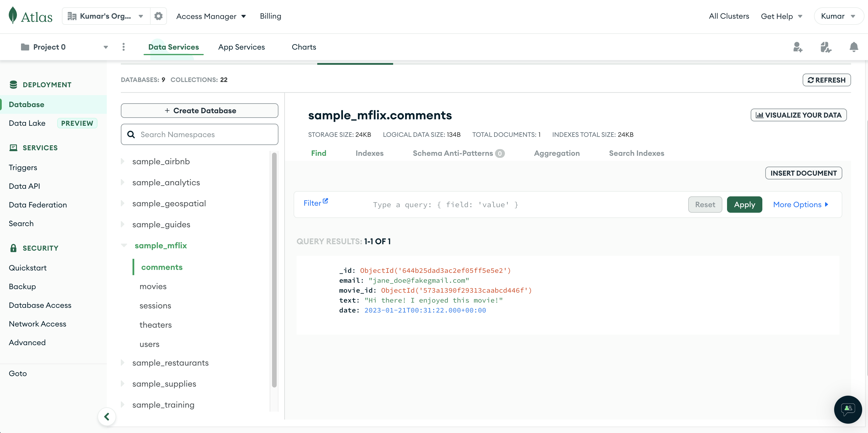Click the invite user icon
Image resolution: width=868 pixels, height=433 pixels.
pos(798,47)
